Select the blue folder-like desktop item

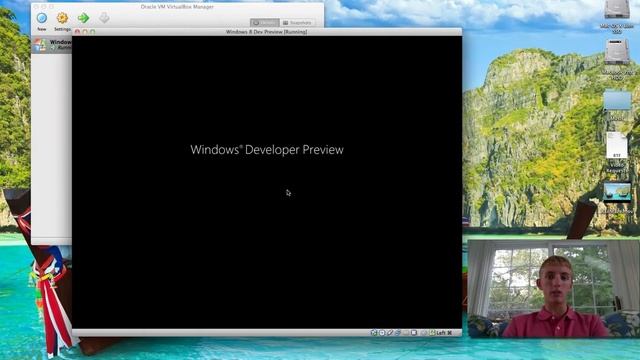(x=617, y=101)
